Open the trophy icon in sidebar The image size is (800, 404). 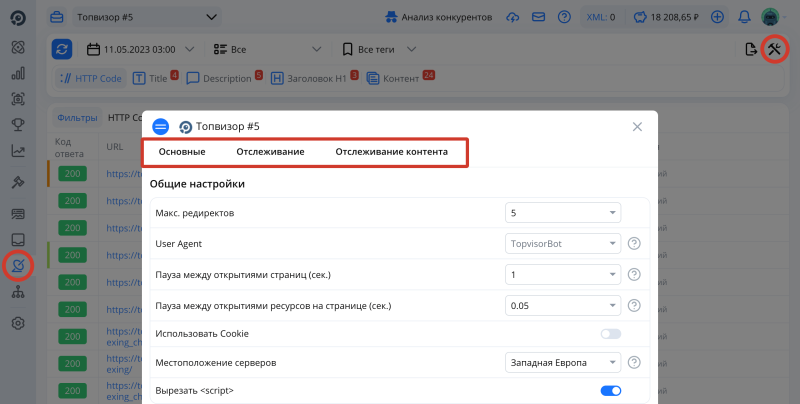pyautogui.click(x=18, y=124)
